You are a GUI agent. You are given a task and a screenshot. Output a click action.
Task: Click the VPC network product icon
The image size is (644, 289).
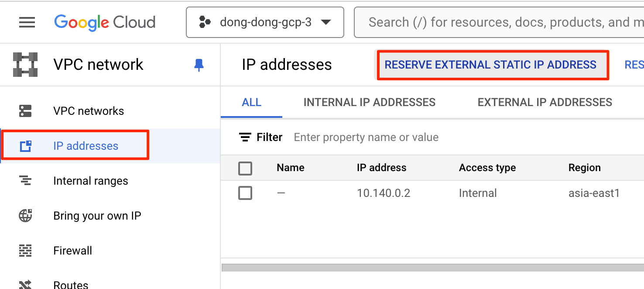tap(25, 65)
